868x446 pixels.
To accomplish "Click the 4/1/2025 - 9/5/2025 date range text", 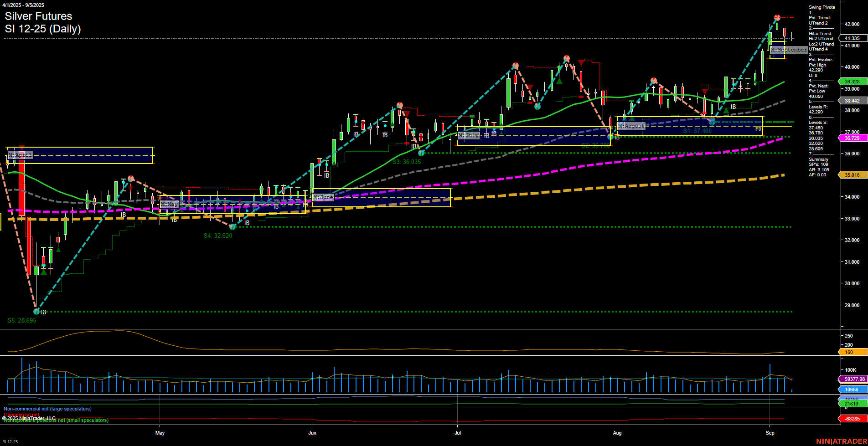I will coord(24,5).
